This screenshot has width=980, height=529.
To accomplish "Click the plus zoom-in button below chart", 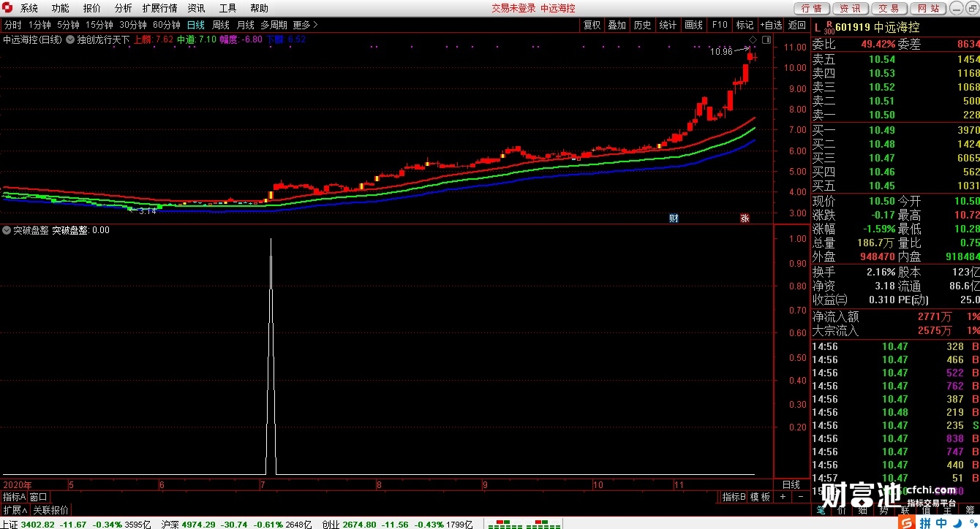I will pyautogui.click(x=783, y=497).
